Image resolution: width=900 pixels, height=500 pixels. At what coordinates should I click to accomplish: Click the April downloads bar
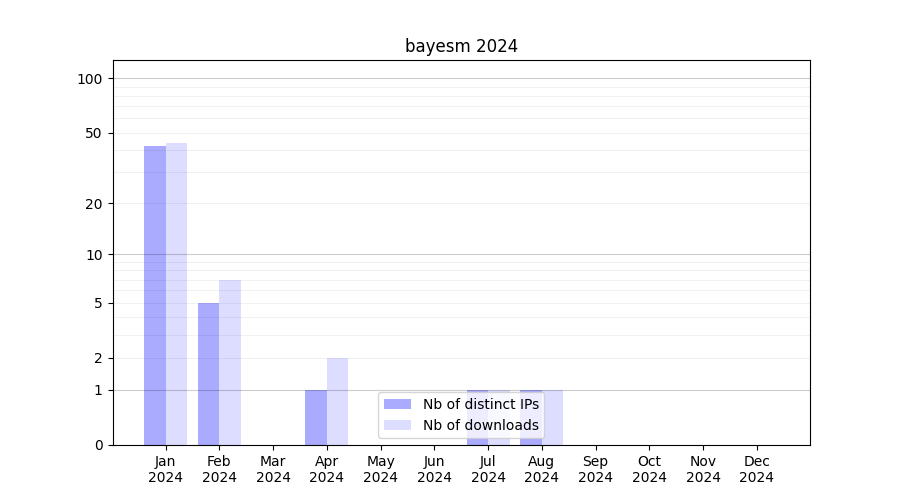tap(337, 401)
